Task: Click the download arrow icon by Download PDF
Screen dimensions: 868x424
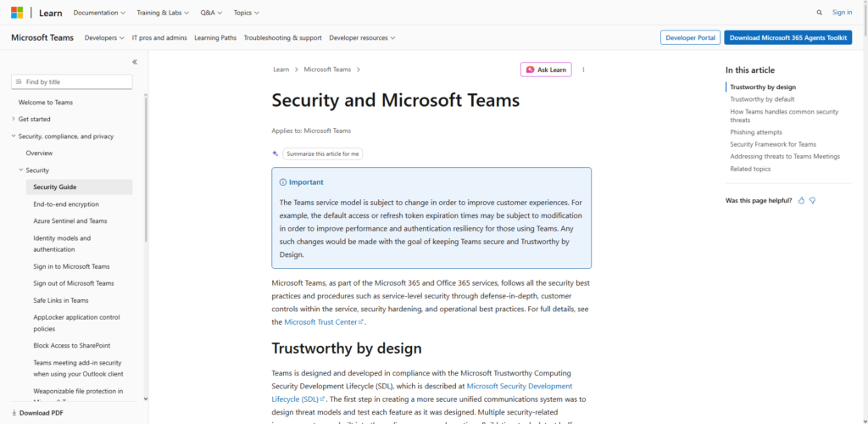Action: pyautogui.click(x=14, y=413)
